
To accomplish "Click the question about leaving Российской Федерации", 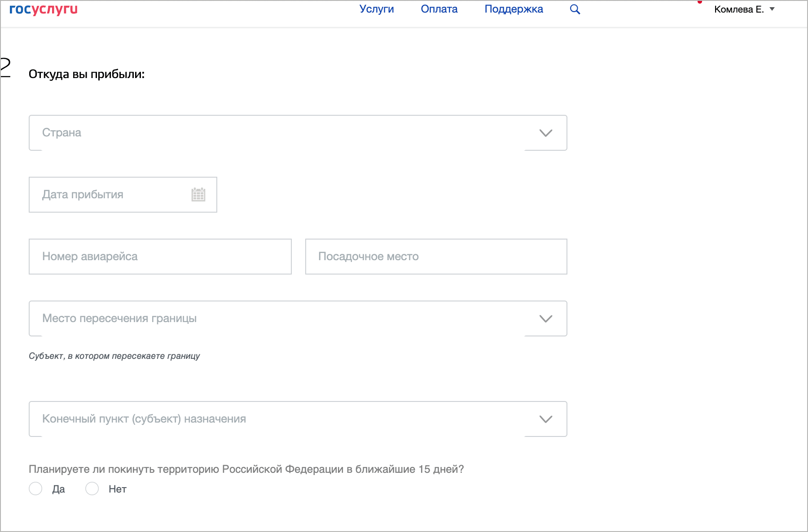I will click(x=246, y=469).
